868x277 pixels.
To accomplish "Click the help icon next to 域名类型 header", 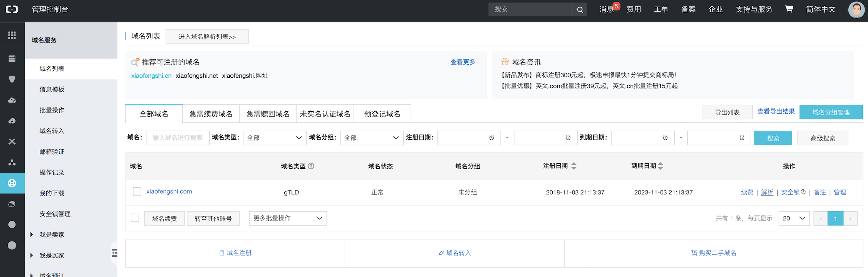I will [311, 166].
